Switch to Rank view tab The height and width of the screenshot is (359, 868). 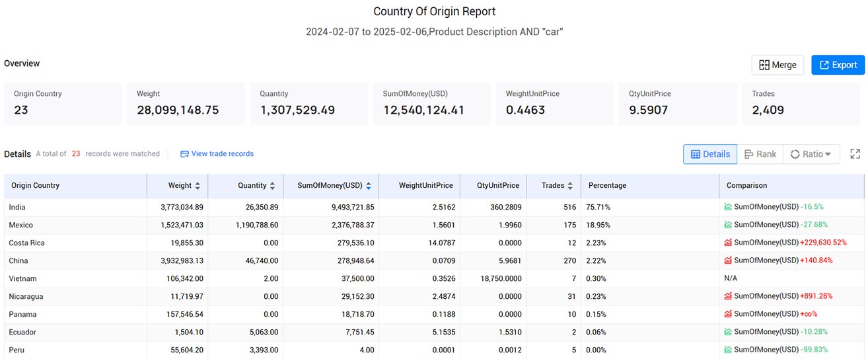760,154
